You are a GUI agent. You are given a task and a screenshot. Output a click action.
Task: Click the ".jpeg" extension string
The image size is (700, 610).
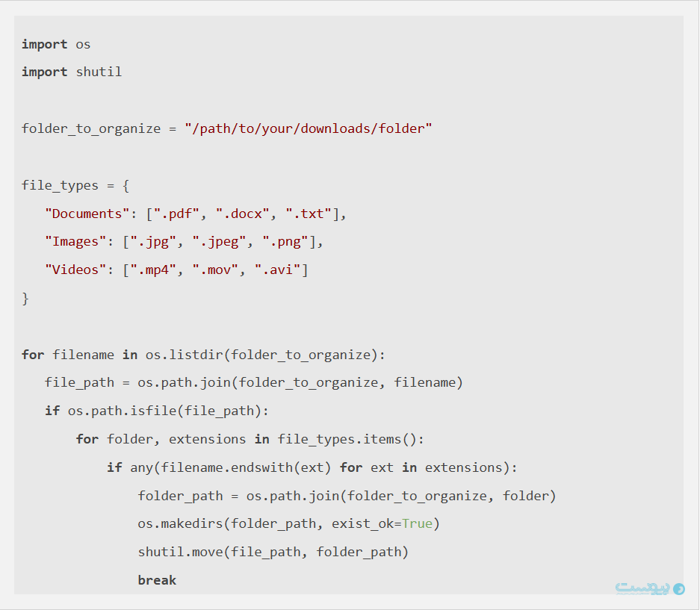click(220, 242)
